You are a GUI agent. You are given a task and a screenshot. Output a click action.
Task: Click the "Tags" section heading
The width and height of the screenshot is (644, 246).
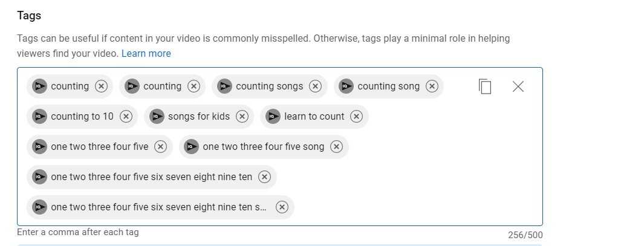tap(29, 15)
